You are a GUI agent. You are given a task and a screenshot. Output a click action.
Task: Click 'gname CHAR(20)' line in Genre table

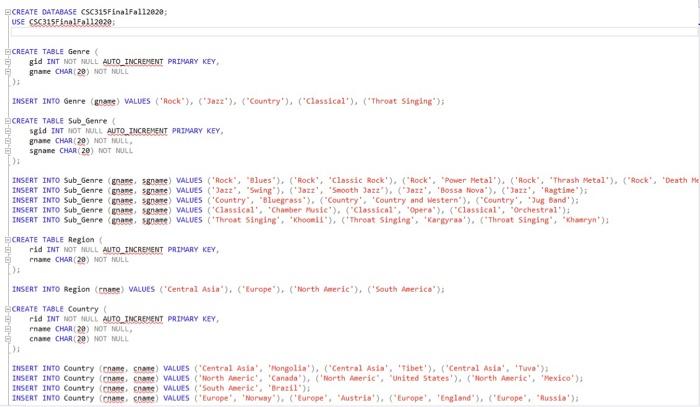(79, 71)
